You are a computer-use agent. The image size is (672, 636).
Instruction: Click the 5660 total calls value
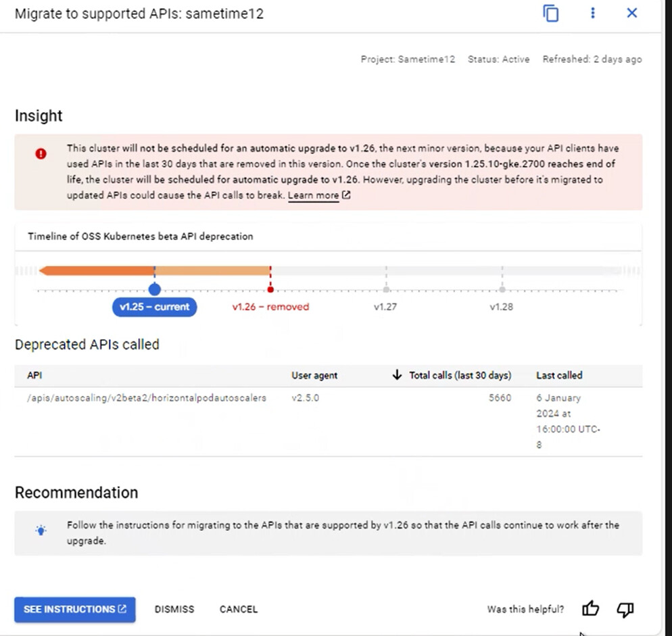tap(500, 397)
